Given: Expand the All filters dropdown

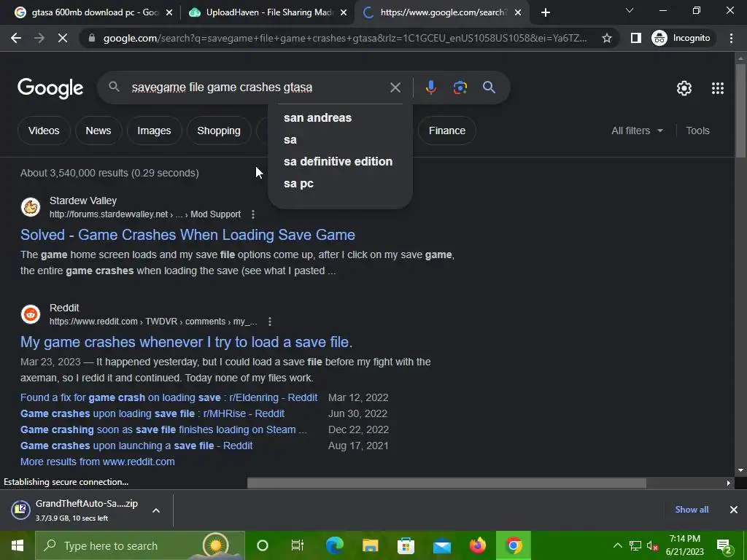Looking at the screenshot, I should click(x=637, y=131).
